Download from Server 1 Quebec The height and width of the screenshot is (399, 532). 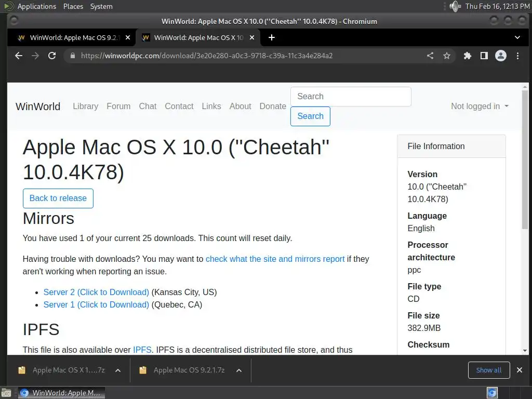[x=96, y=304]
